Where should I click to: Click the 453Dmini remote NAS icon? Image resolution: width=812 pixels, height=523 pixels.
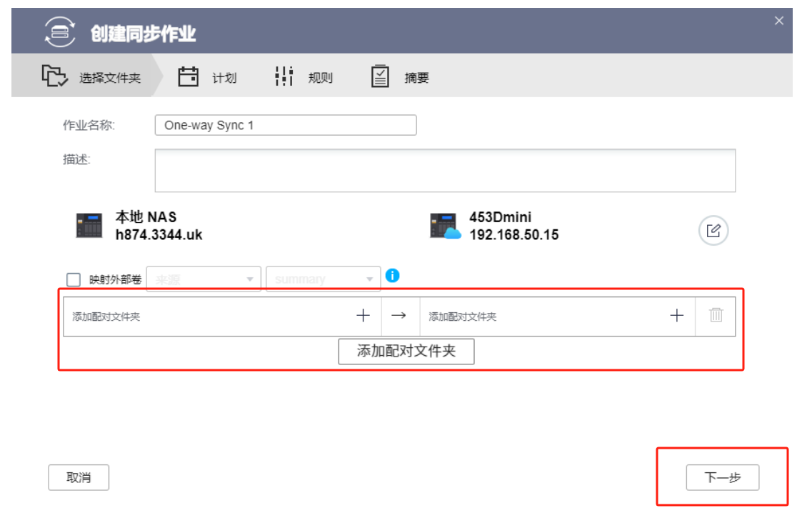coord(445,225)
